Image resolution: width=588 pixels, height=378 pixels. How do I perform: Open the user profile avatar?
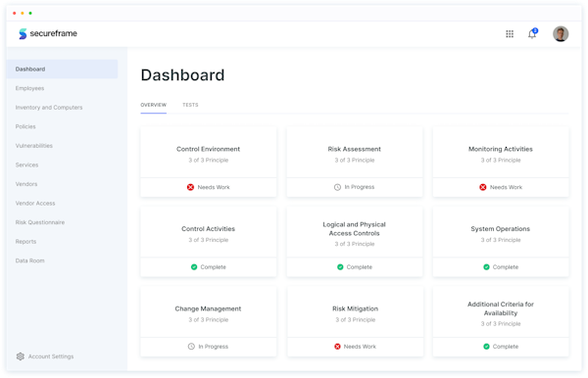561,33
